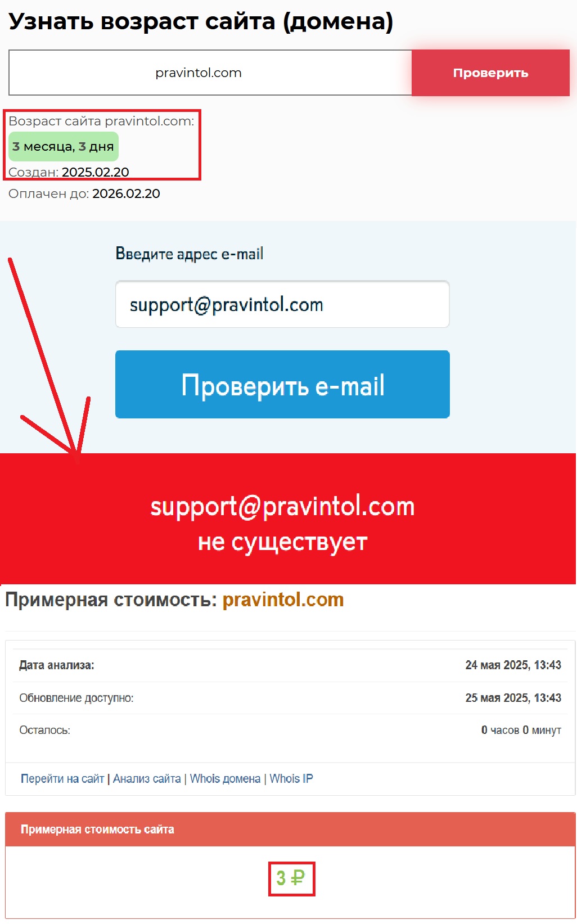Click the pravintol.com domain input field
This screenshot has height=924, width=577.
210,73
